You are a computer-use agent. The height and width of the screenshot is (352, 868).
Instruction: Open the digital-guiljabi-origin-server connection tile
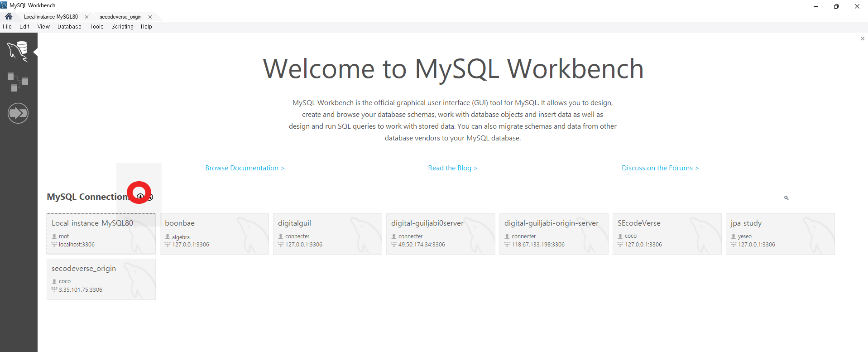click(x=554, y=234)
